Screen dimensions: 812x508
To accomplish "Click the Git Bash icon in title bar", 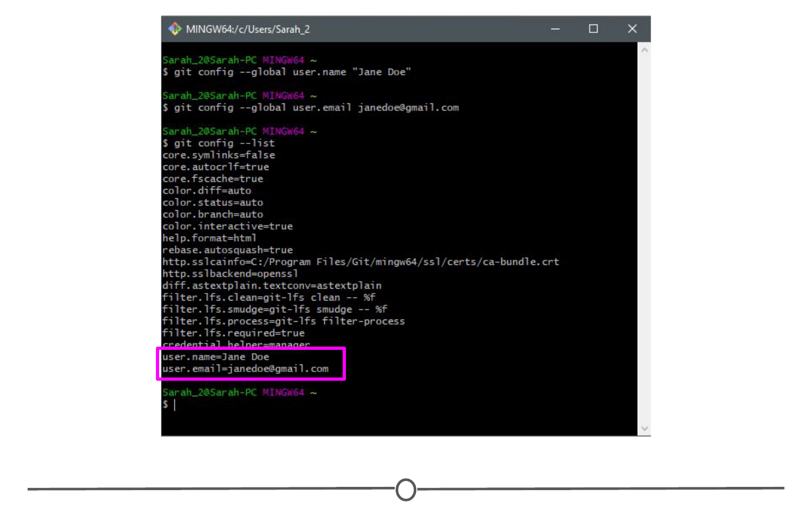I will (x=174, y=29).
